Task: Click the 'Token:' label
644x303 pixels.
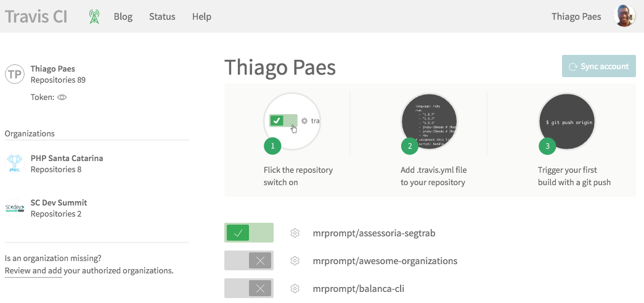Action: coord(43,98)
